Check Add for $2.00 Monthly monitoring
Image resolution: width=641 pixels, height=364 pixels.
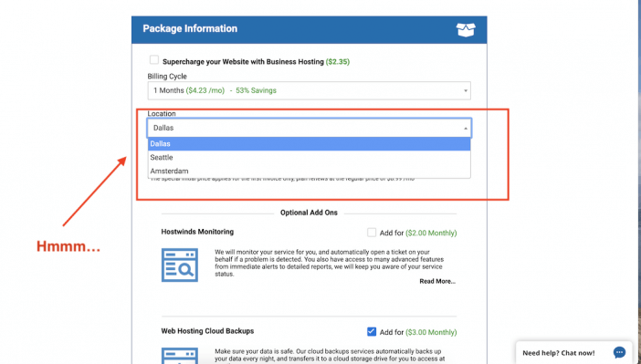pyautogui.click(x=372, y=233)
